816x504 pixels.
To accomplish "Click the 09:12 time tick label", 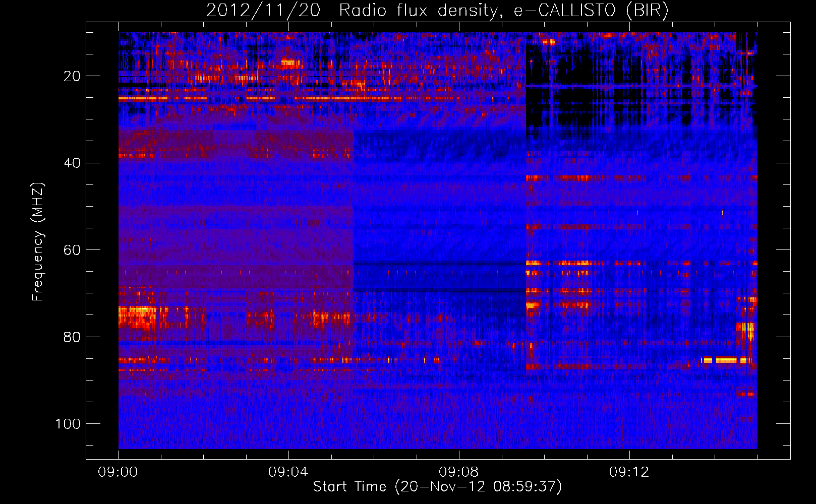I will click(x=629, y=472).
